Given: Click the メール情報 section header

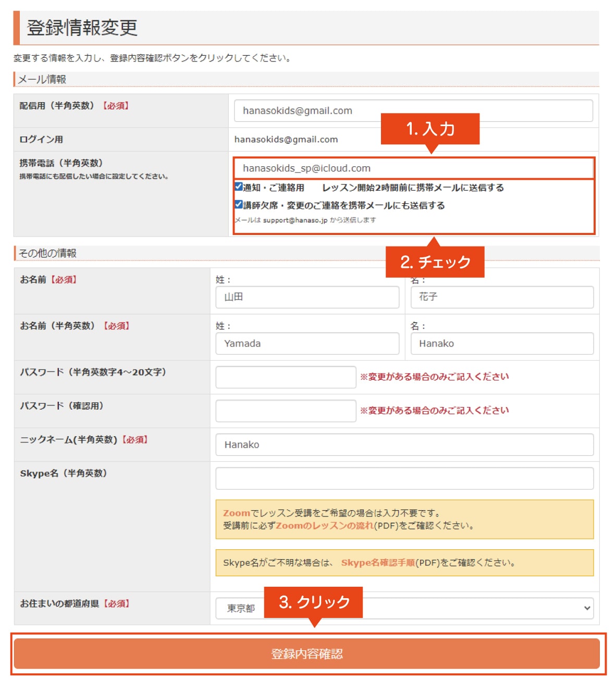Looking at the screenshot, I should tap(43, 79).
